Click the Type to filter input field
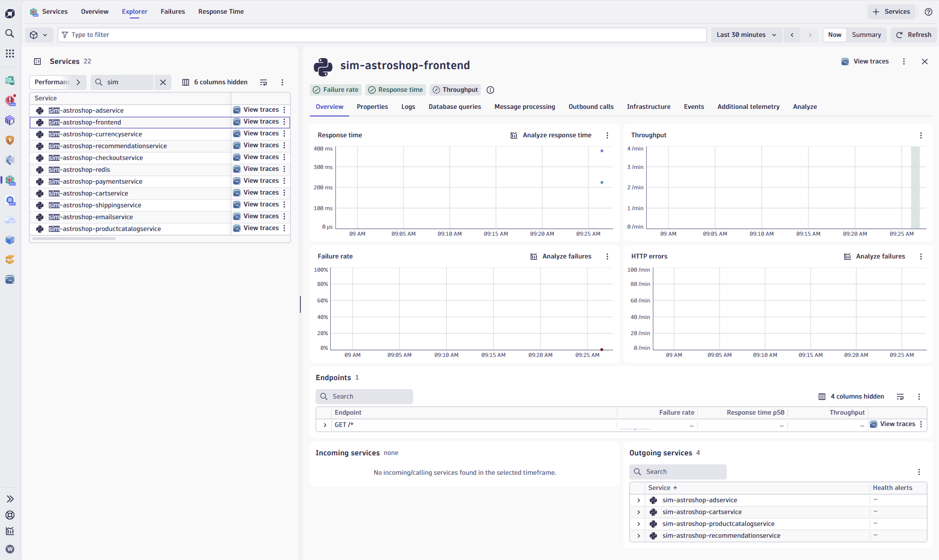The height and width of the screenshot is (560, 939). click(x=379, y=35)
